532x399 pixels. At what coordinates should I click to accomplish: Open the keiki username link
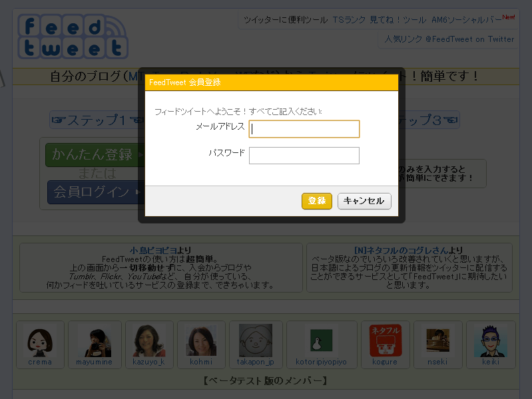(x=491, y=362)
